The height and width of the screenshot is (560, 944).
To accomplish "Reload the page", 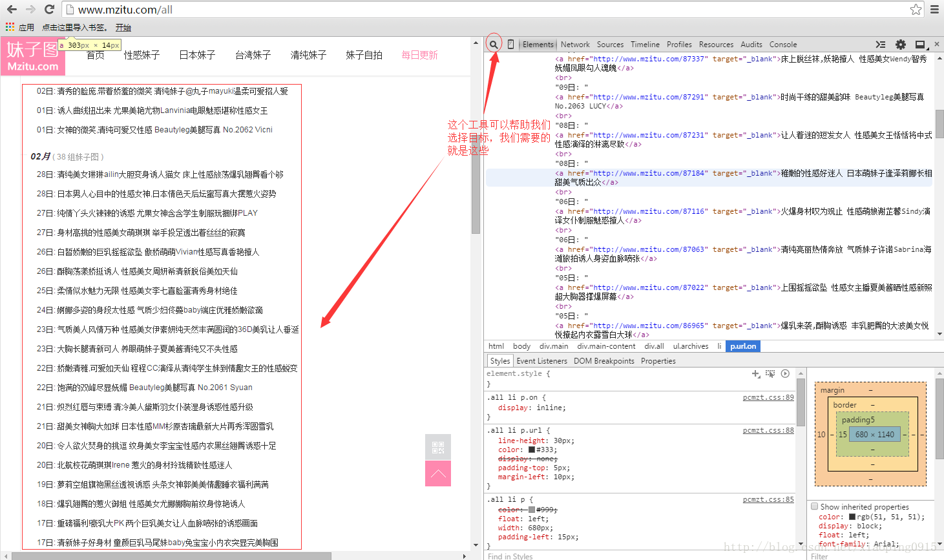I will (49, 10).
